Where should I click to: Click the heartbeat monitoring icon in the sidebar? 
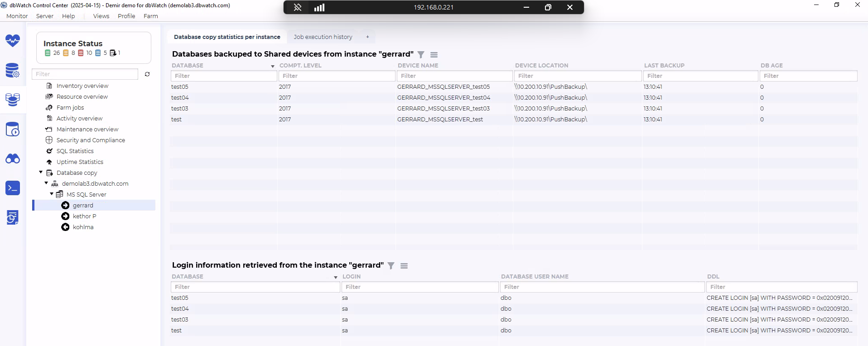coord(13,41)
